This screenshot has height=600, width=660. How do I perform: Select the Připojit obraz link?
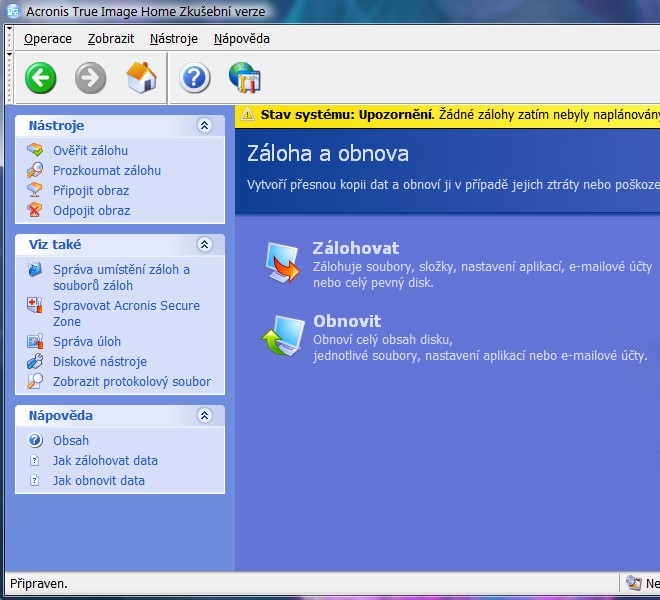(x=91, y=190)
